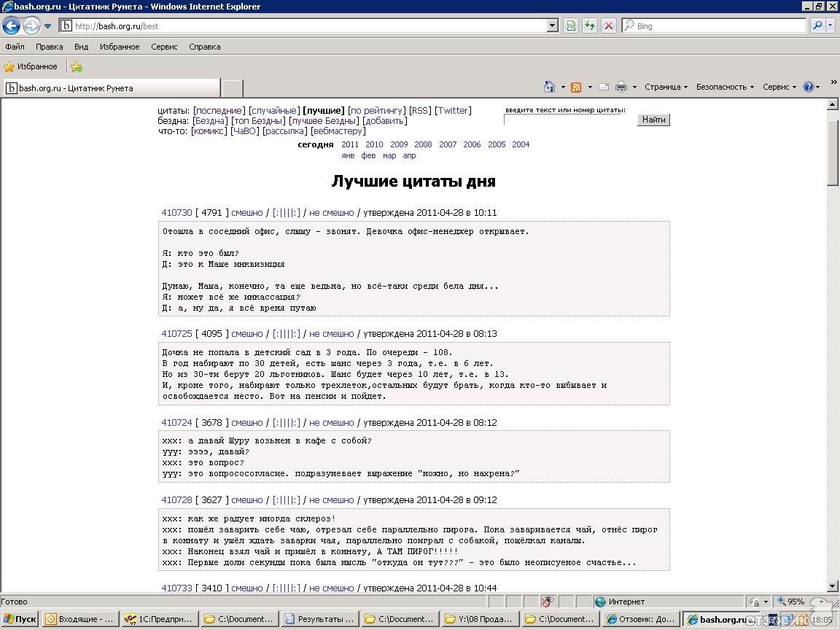Open the Вид menu
The height and width of the screenshot is (630, 840).
click(81, 47)
